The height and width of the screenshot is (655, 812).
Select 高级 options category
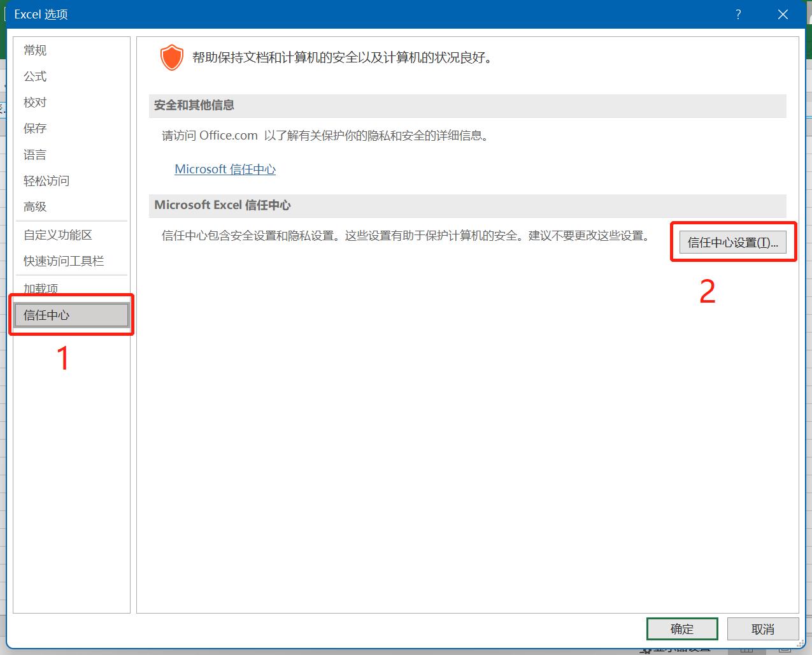pos(34,206)
